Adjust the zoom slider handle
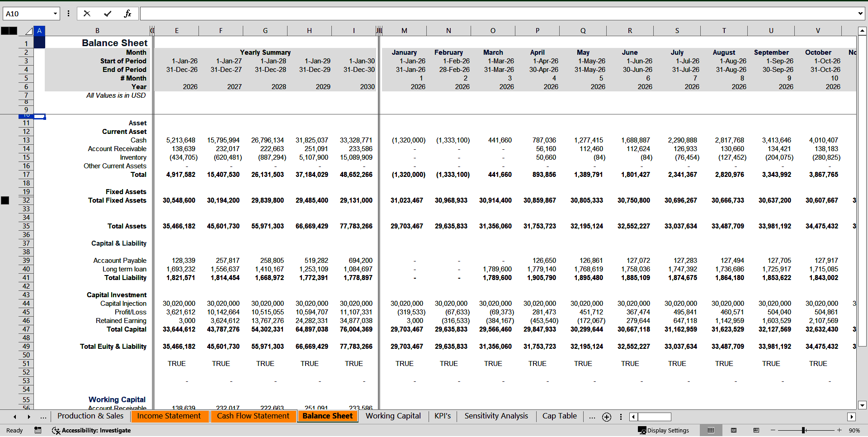The width and height of the screenshot is (868, 437). [803, 430]
